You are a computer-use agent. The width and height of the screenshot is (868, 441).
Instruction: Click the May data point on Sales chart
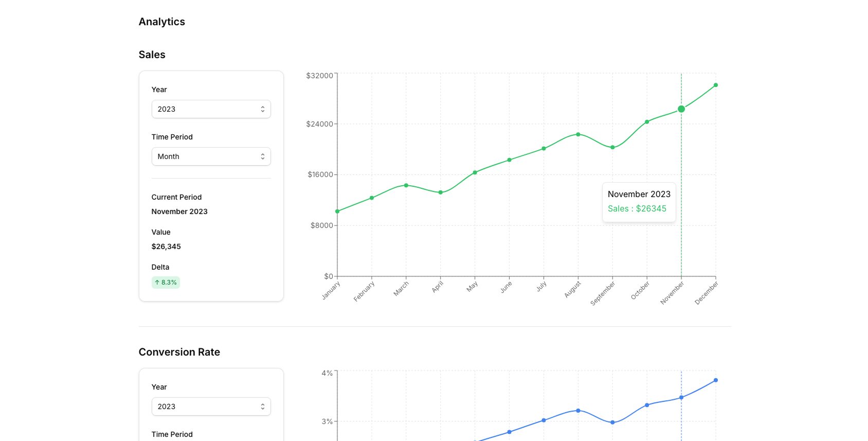475,172
